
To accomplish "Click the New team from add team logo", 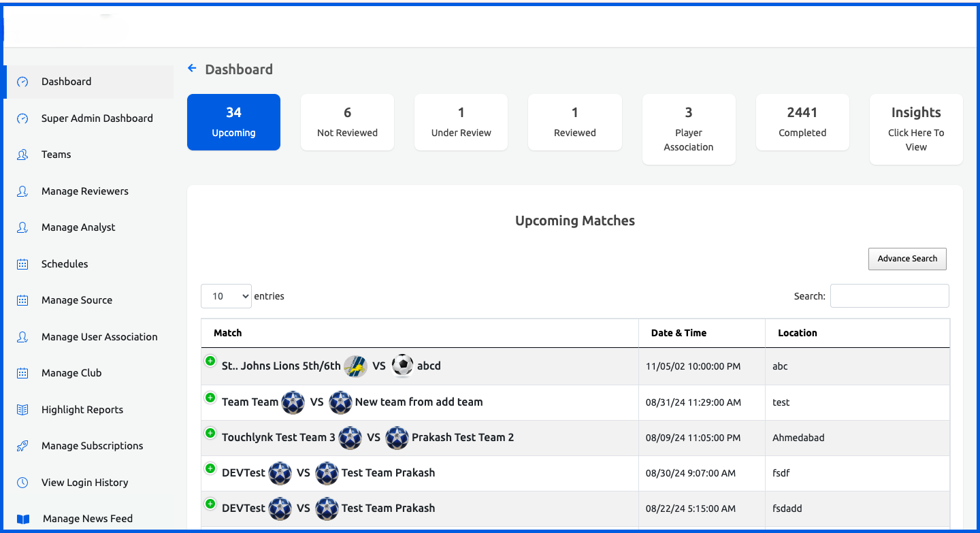I will point(340,402).
